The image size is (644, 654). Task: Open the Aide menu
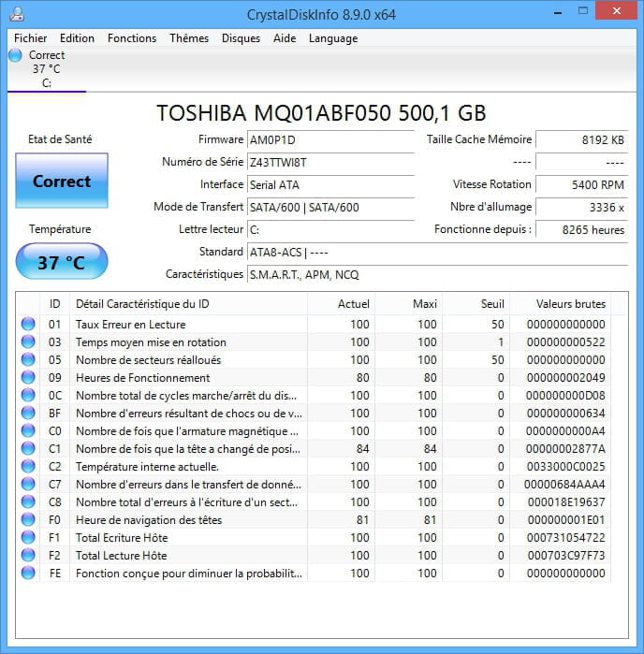285,38
